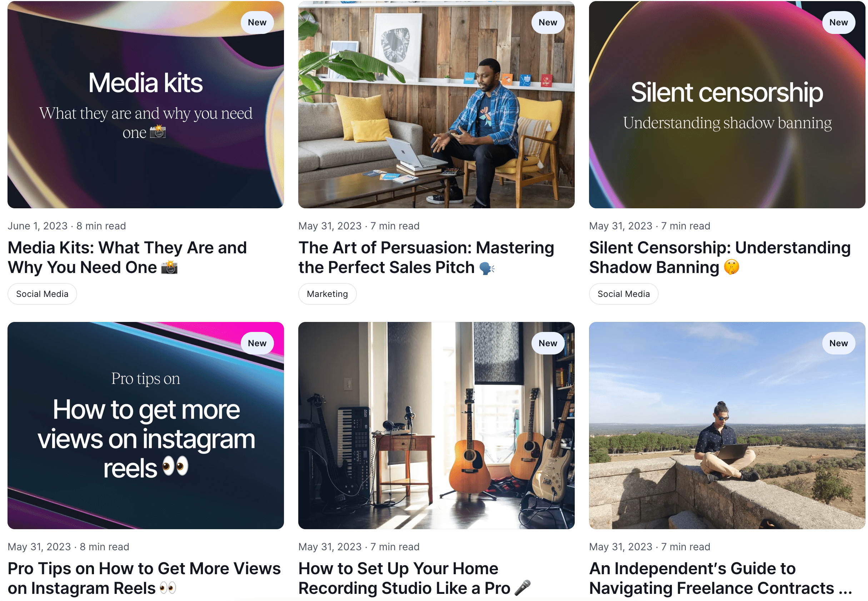Screen dimensions: 868x601
Task: Open the Media kits article thumbnail
Action: (145, 104)
